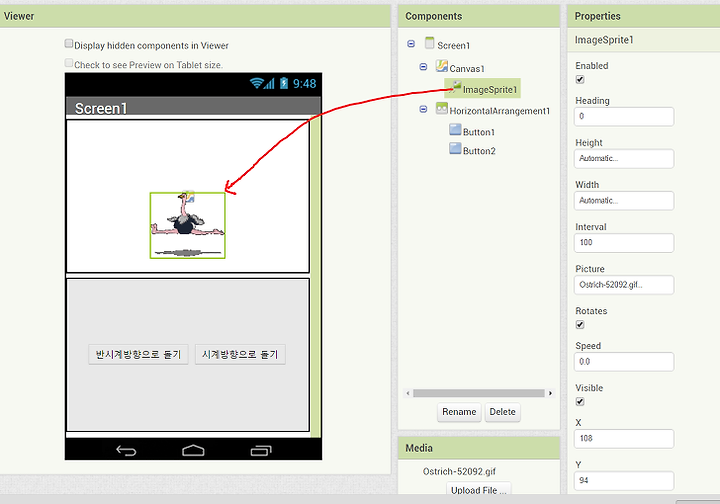Click the Y coordinate input field
720x504 pixels.
click(x=624, y=481)
